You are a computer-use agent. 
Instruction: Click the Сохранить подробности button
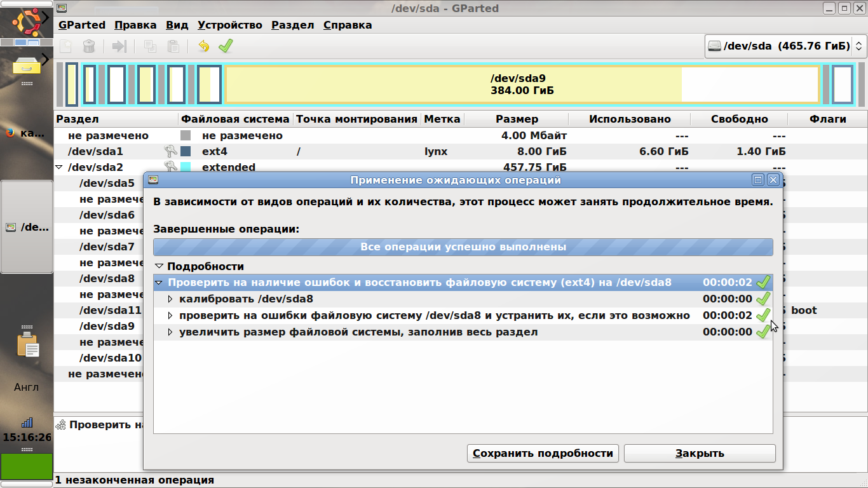point(543,453)
